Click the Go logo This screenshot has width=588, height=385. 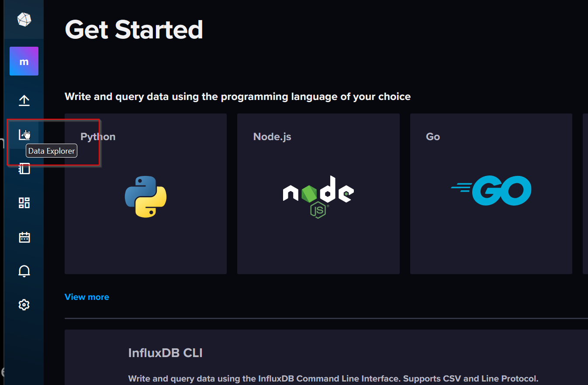pos(491,191)
